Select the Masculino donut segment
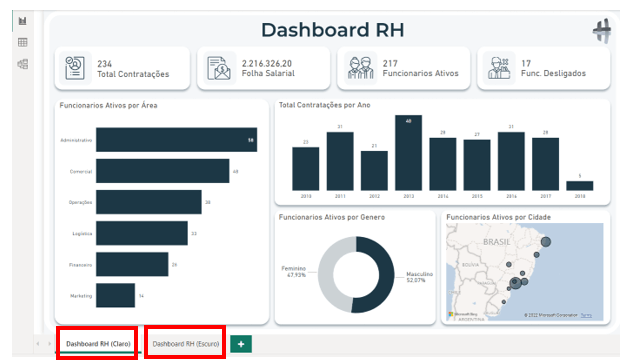This screenshot has height=361, width=633. [386, 275]
